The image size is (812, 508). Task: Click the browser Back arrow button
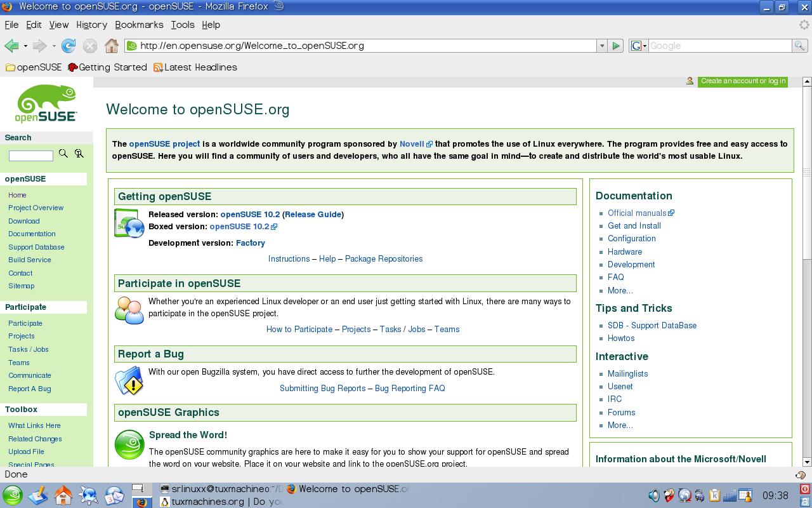(x=11, y=46)
